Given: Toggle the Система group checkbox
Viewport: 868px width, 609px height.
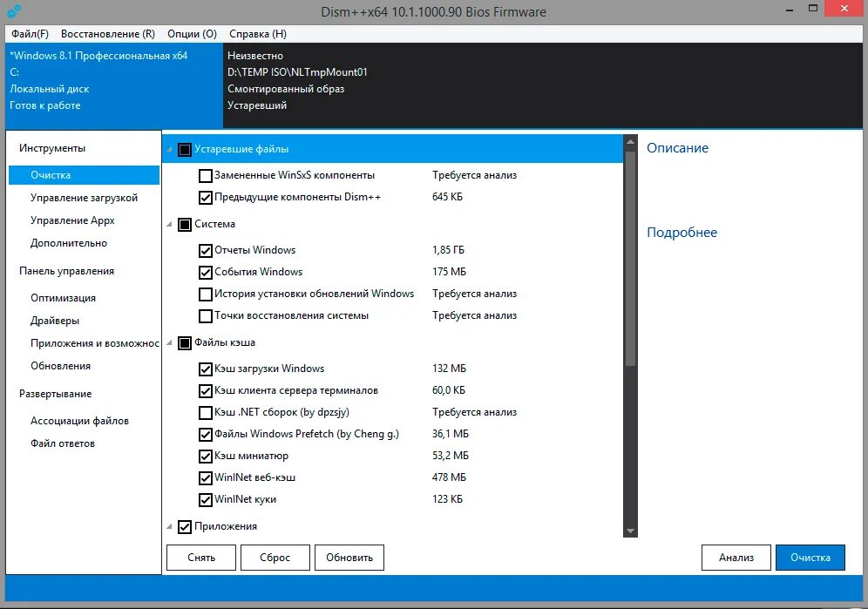Looking at the screenshot, I should [185, 224].
